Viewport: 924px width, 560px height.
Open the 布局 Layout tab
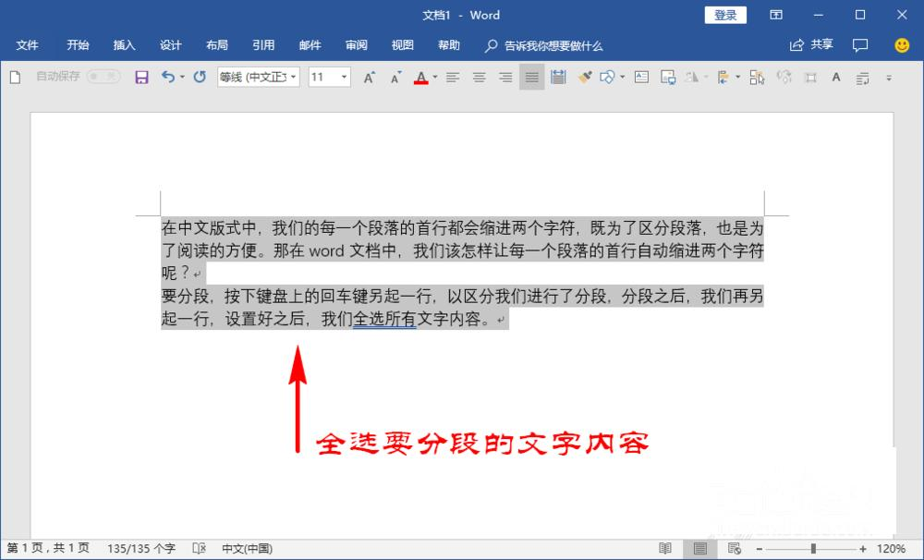[217, 45]
